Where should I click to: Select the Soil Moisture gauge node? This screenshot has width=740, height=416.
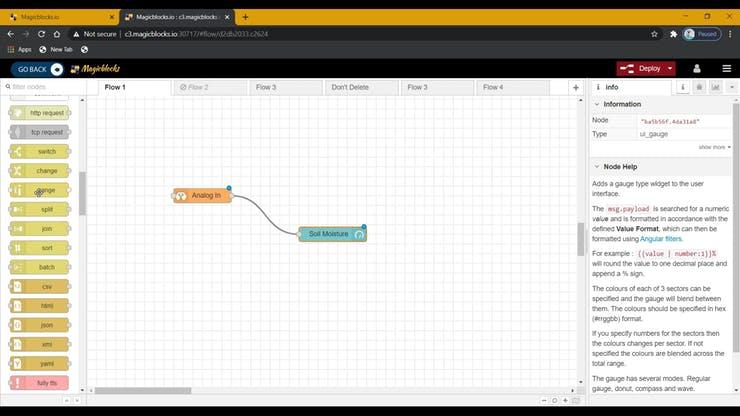[332, 234]
